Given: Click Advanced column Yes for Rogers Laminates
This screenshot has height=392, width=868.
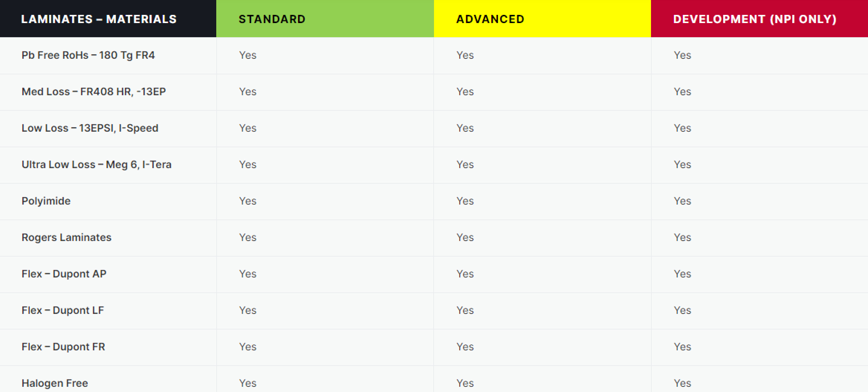Looking at the screenshot, I should [x=465, y=237].
